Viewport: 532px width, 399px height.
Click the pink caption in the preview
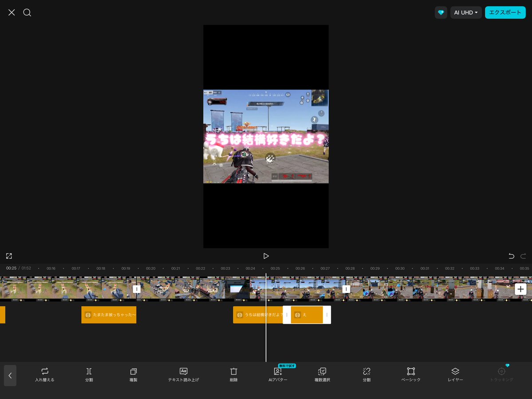266,139
